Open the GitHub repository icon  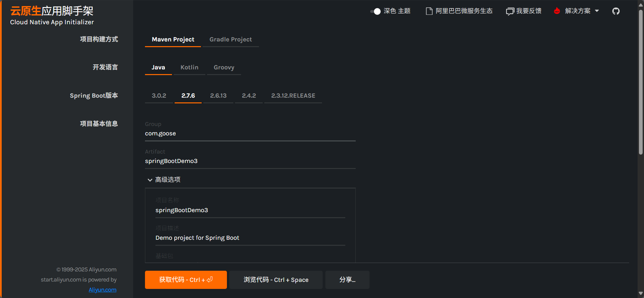tap(616, 11)
